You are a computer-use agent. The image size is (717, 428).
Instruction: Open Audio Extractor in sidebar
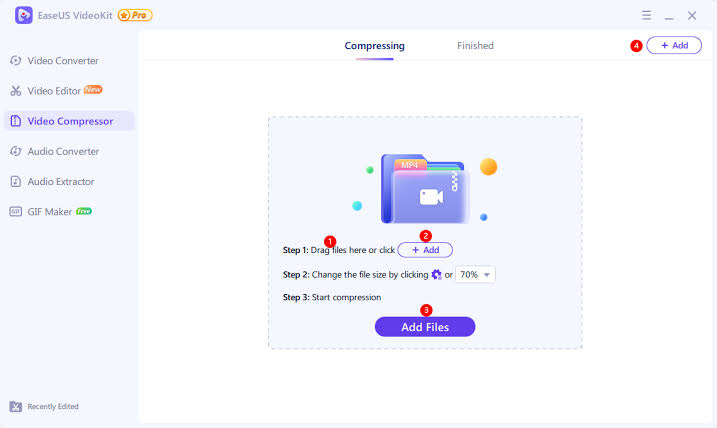pos(69,182)
